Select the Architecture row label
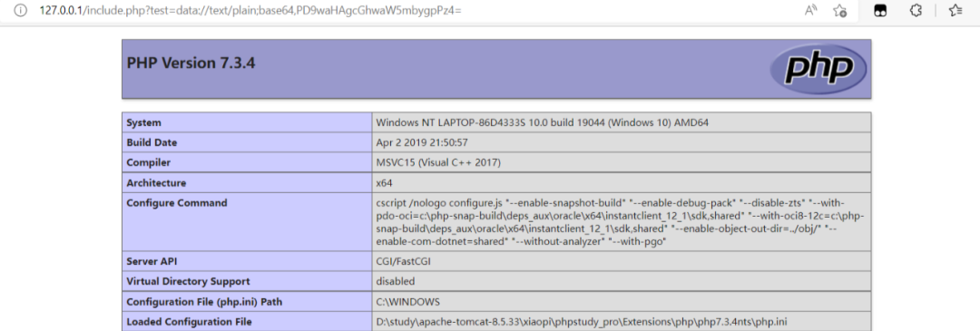 pos(156,183)
